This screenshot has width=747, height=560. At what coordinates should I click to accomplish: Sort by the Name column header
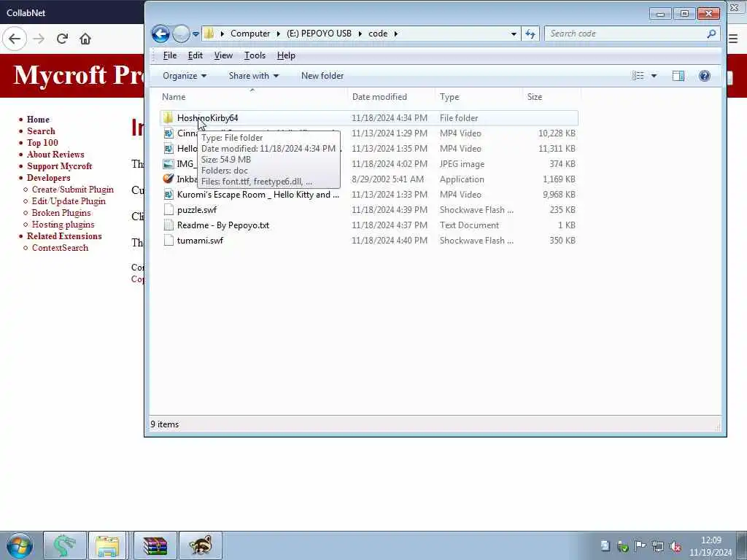point(253,97)
